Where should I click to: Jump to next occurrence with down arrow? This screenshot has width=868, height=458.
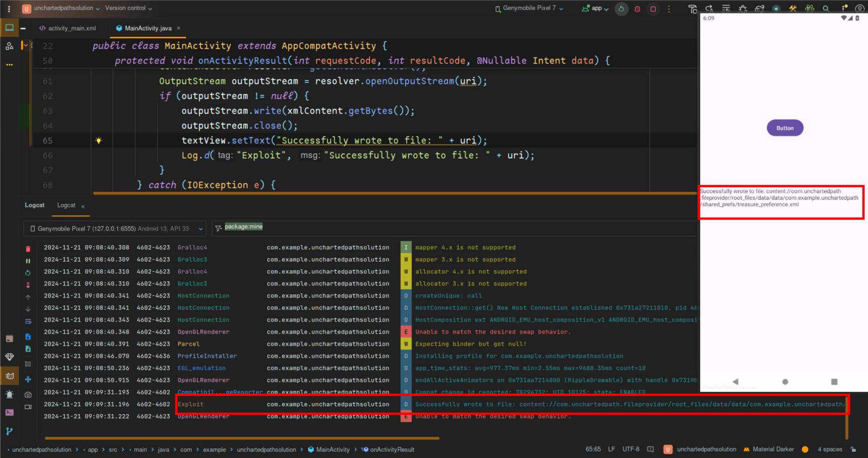28,309
